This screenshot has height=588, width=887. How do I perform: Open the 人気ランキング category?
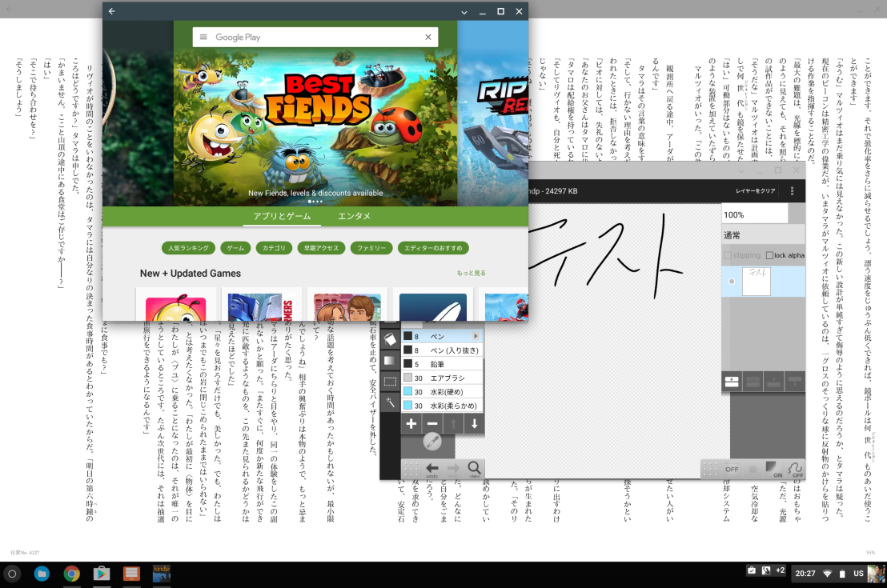coord(188,248)
